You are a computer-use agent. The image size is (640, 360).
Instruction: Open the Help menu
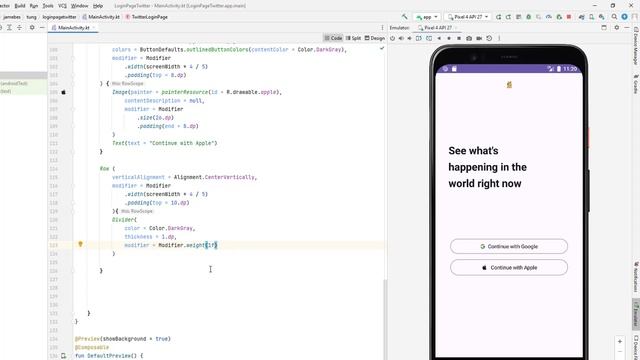point(98,6)
